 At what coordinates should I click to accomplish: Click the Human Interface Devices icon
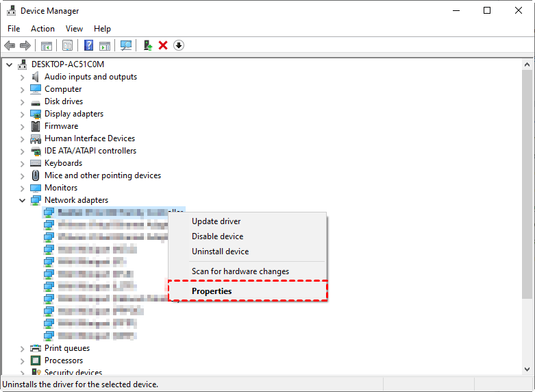pyautogui.click(x=36, y=138)
